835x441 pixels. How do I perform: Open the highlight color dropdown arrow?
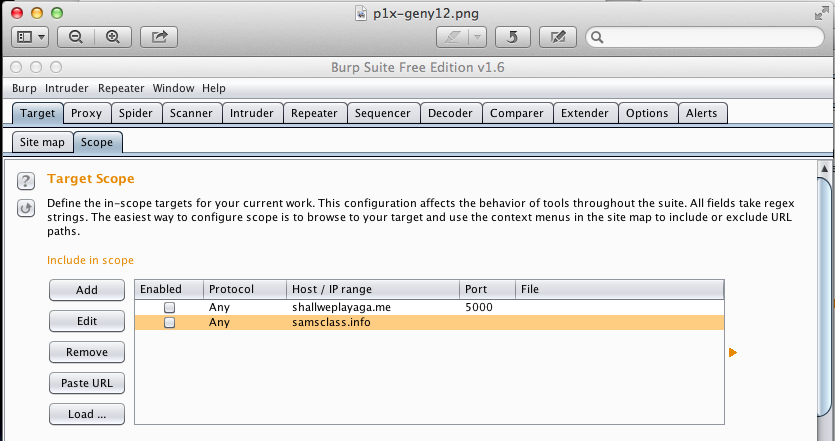point(476,37)
